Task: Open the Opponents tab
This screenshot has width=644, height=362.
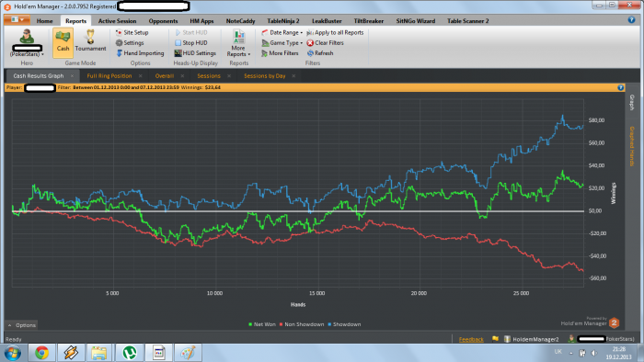Action: pyautogui.click(x=163, y=21)
